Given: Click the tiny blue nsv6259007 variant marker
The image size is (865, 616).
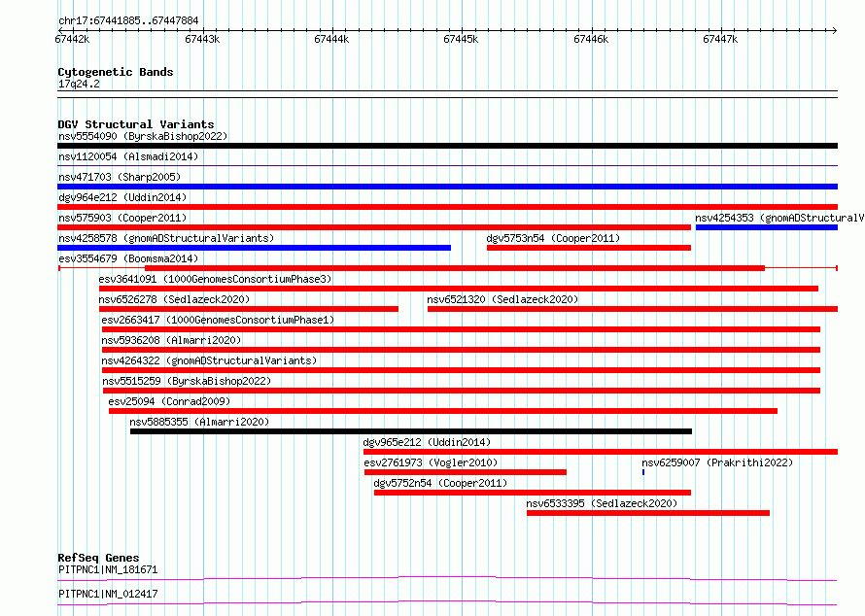Looking at the screenshot, I should pos(643,472).
